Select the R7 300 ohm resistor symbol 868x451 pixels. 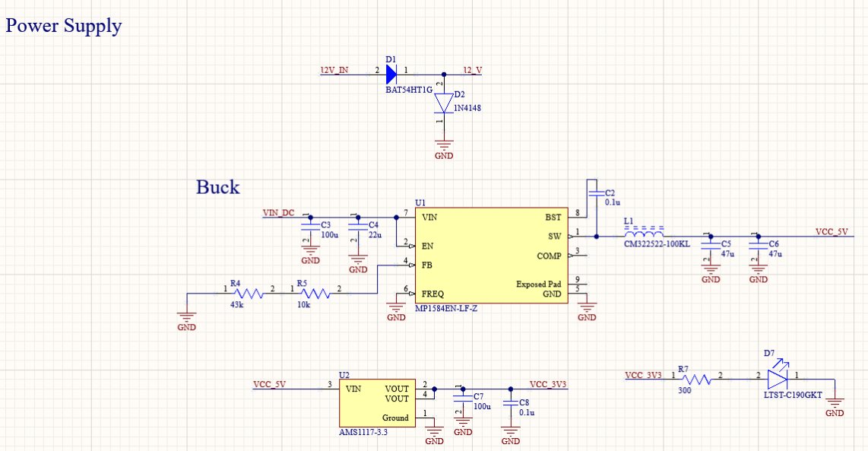coord(697,380)
